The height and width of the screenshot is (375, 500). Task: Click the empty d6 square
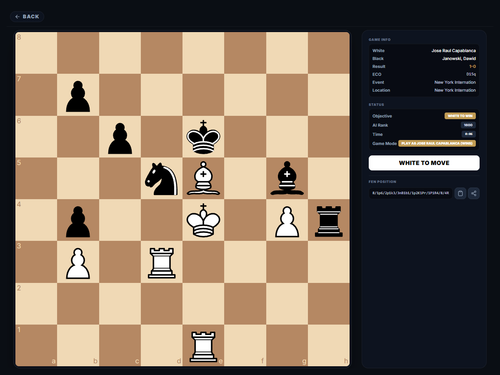162,137
